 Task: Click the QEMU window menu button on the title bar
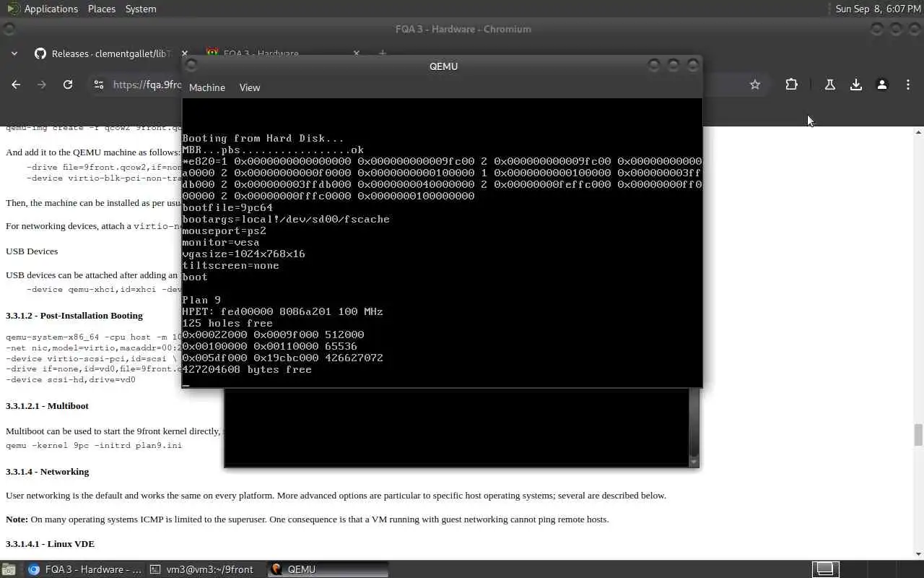[x=191, y=66]
